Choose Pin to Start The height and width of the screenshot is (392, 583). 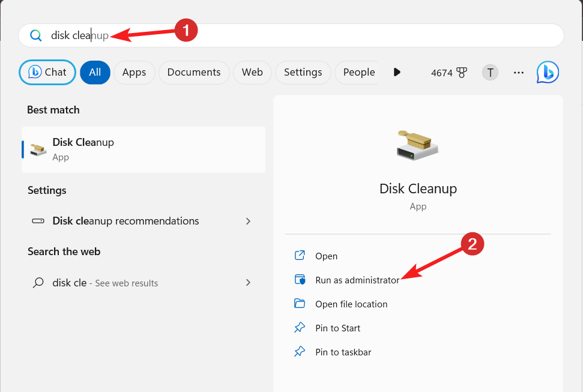click(337, 328)
